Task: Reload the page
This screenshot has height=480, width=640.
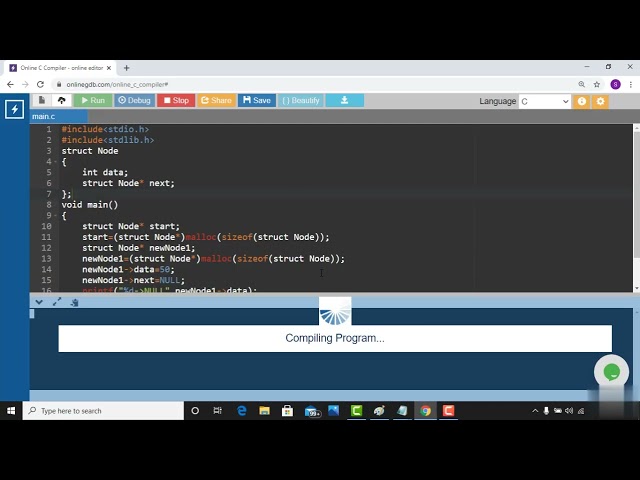Action: tap(40, 84)
